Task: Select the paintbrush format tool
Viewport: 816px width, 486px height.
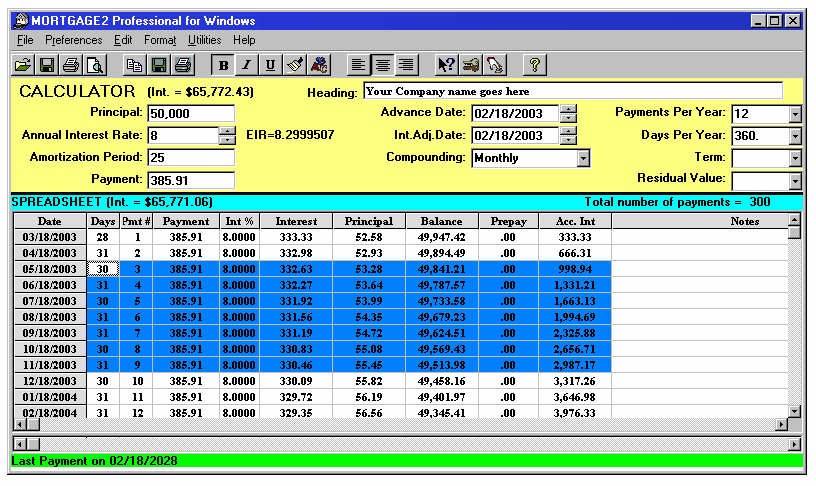Action: [295, 65]
